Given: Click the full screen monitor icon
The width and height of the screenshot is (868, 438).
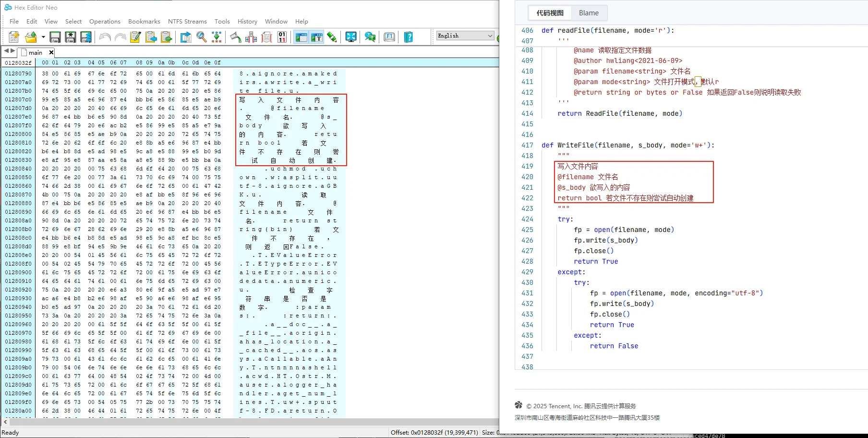Looking at the screenshot, I should point(351,37).
